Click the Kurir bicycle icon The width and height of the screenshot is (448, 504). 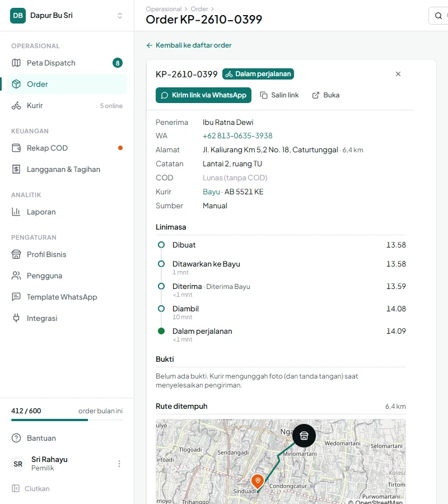[16, 105]
